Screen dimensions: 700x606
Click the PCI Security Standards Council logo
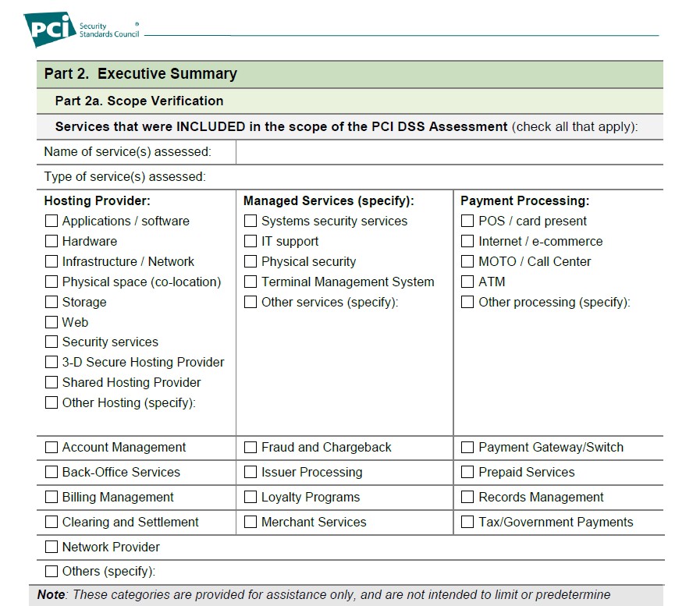click(82, 29)
